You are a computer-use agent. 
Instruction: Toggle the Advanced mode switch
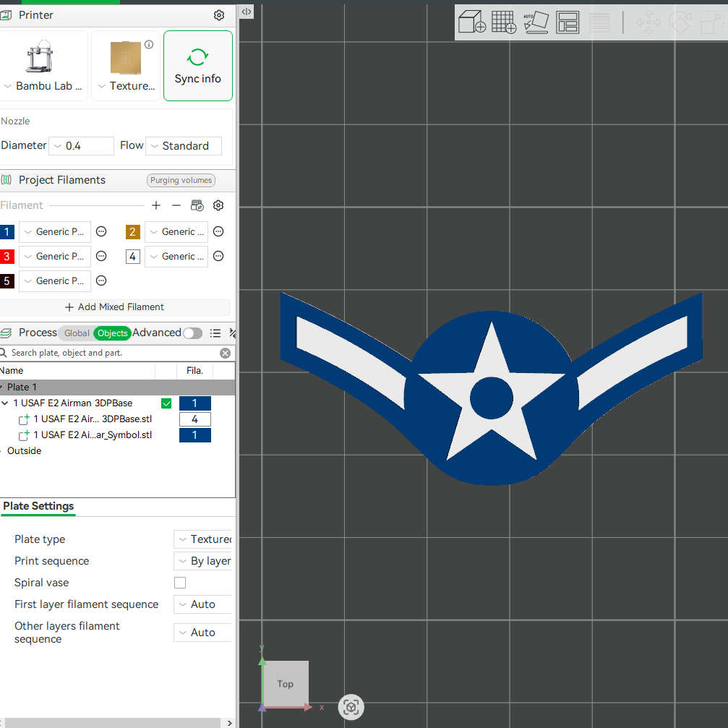tap(193, 333)
